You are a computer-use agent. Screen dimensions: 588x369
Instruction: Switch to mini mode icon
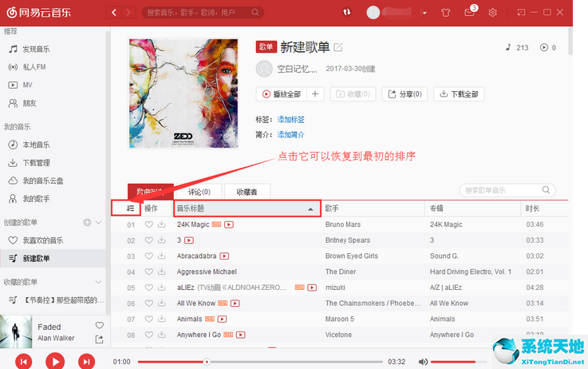tap(521, 13)
